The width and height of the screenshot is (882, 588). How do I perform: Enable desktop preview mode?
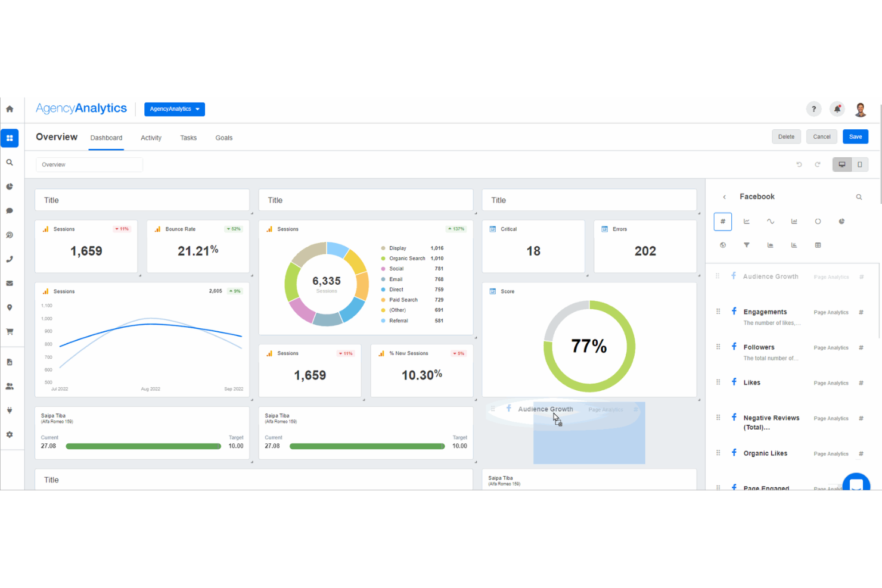click(841, 164)
